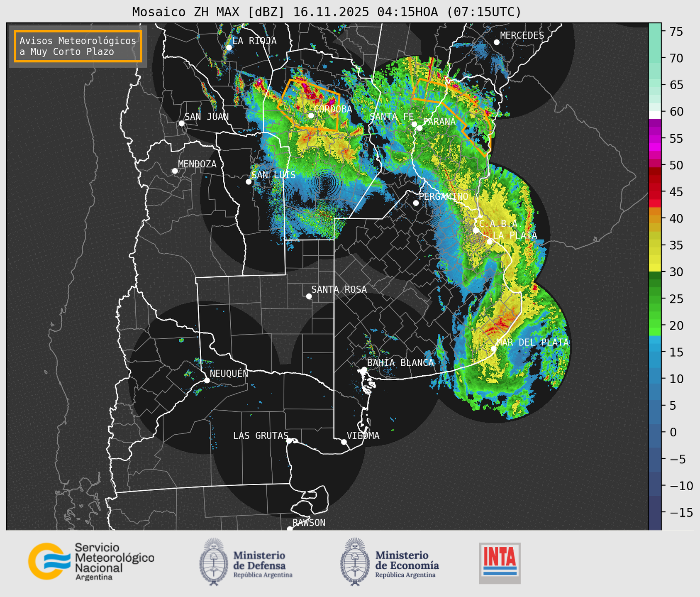Select the CORDOBA city label
The height and width of the screenshot is (597, 700).
point(333,109)
